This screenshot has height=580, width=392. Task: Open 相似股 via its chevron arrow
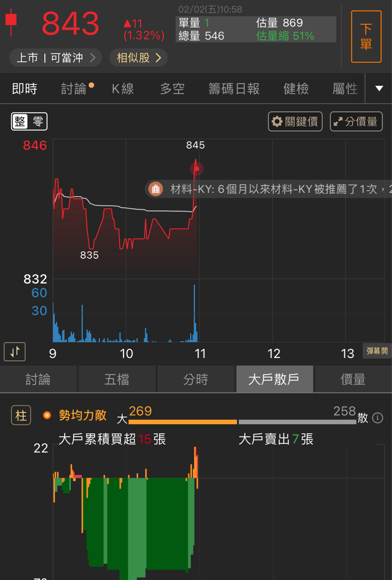pos(158,58)
